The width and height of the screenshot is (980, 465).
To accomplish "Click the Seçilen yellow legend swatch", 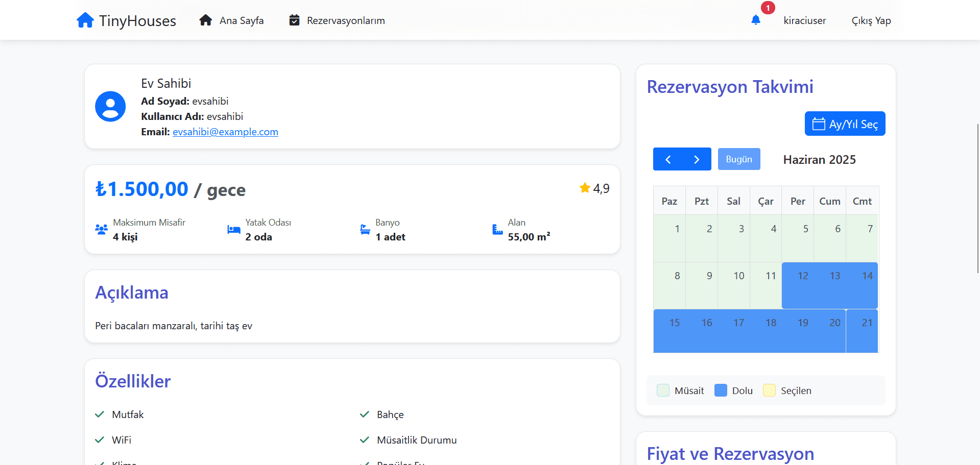I will (769, 390).
